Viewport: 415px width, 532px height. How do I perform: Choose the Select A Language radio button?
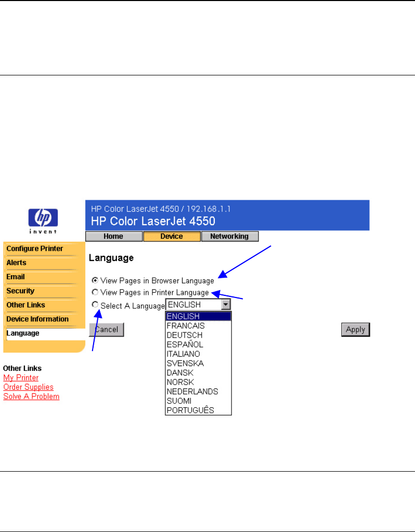95,305
